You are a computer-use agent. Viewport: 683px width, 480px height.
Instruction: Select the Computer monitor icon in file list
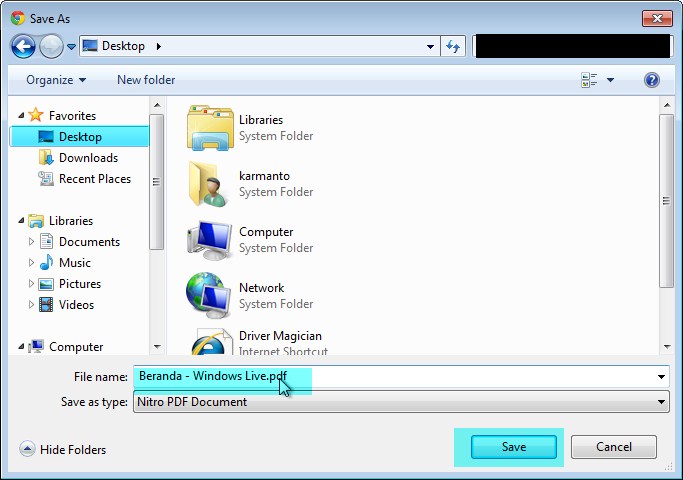(209, 240)
